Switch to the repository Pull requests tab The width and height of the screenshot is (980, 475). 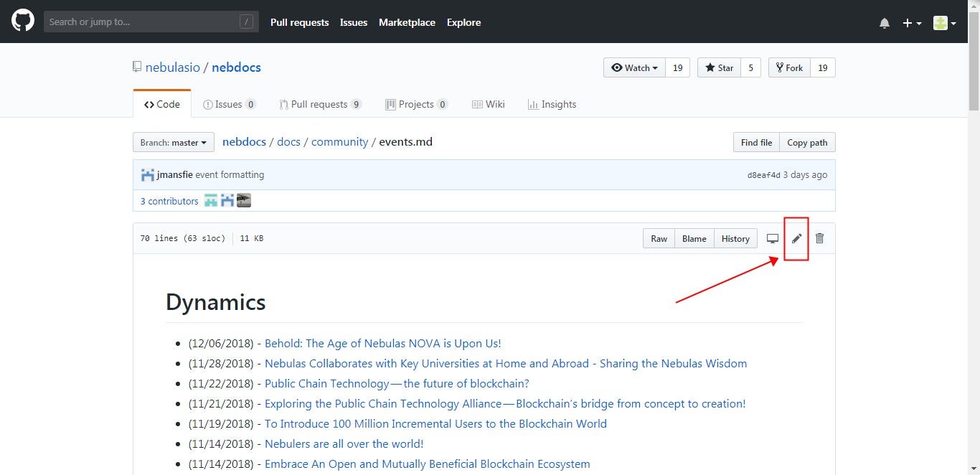(321, 104)
